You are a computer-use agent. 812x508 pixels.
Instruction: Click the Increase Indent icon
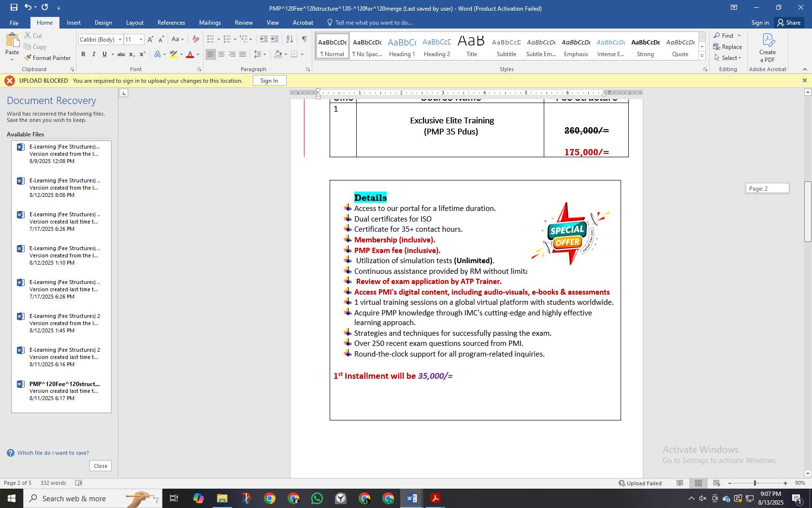tap(274, 39)
